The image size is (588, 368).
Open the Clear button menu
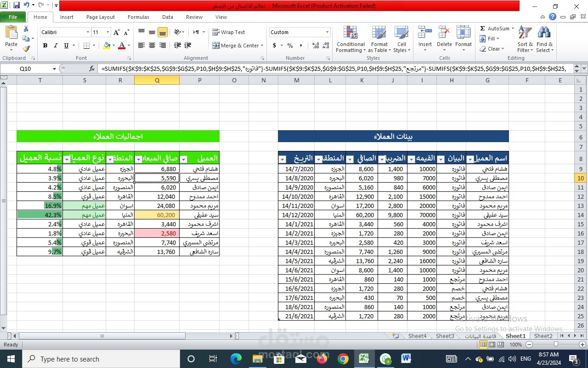click(x=492, y=49)
